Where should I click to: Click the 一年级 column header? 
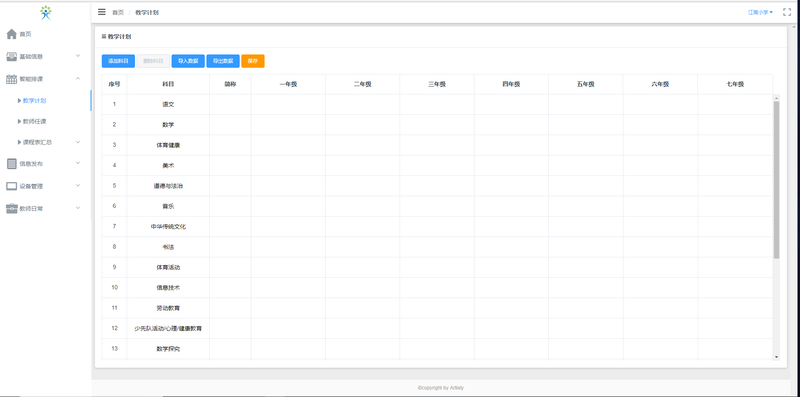pyautogui.click(x=288, y=84)
